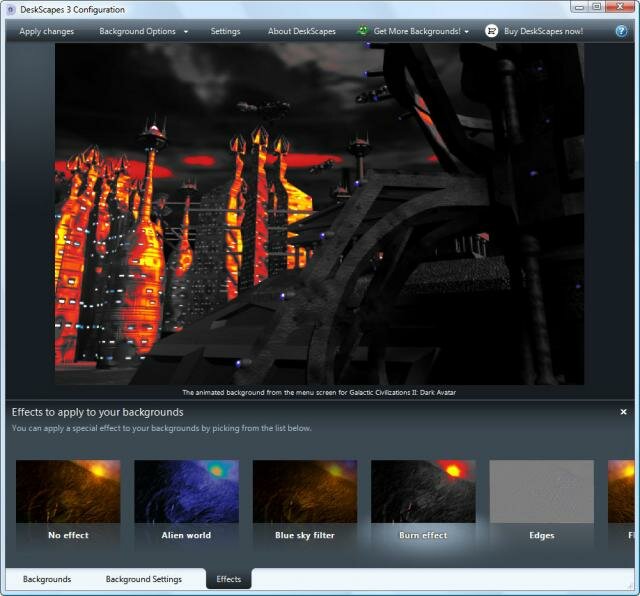Click the blue help question mark icon
The image size is (640, 596).
coord(621,31)
